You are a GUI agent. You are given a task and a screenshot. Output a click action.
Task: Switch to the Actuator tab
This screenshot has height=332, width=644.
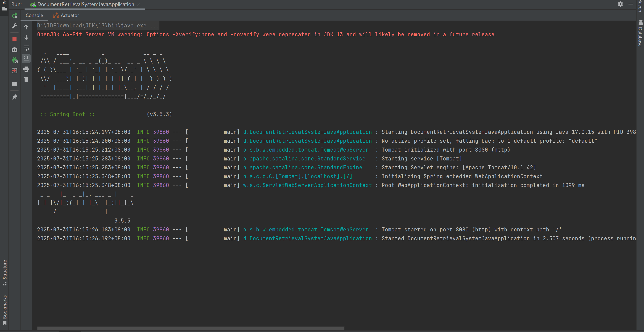pyautogui.click(x=66, y=15)
